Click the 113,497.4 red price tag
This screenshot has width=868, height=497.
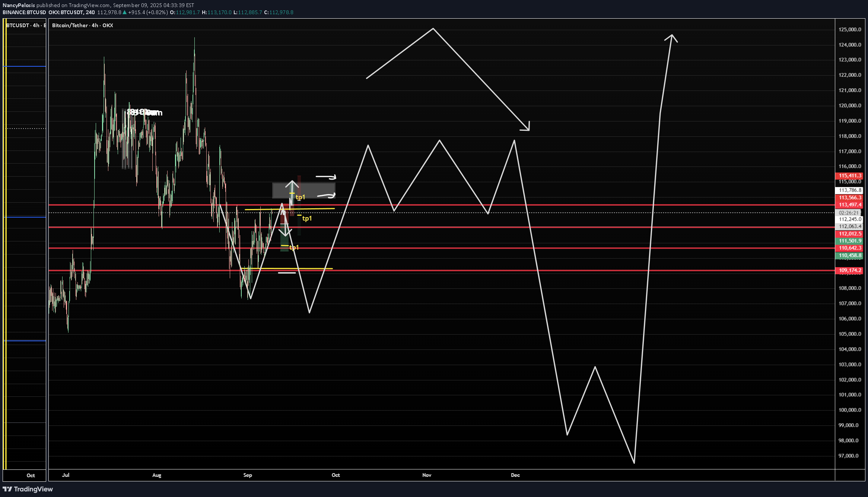coord(849,205)
